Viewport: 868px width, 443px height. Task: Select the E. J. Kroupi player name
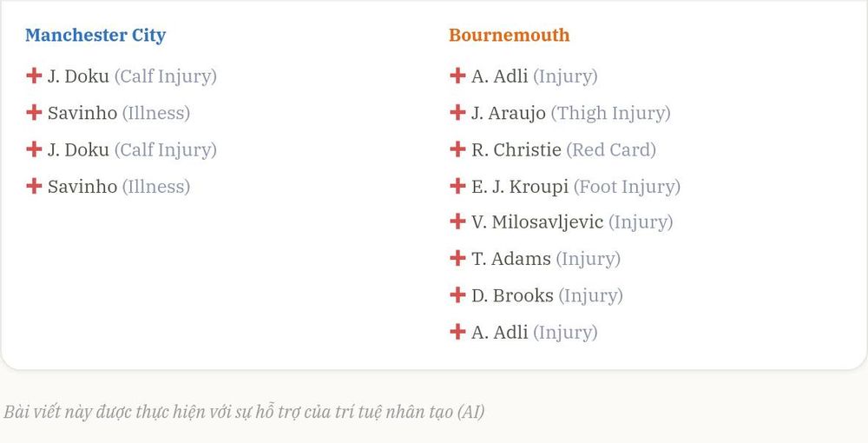[520, 187]
